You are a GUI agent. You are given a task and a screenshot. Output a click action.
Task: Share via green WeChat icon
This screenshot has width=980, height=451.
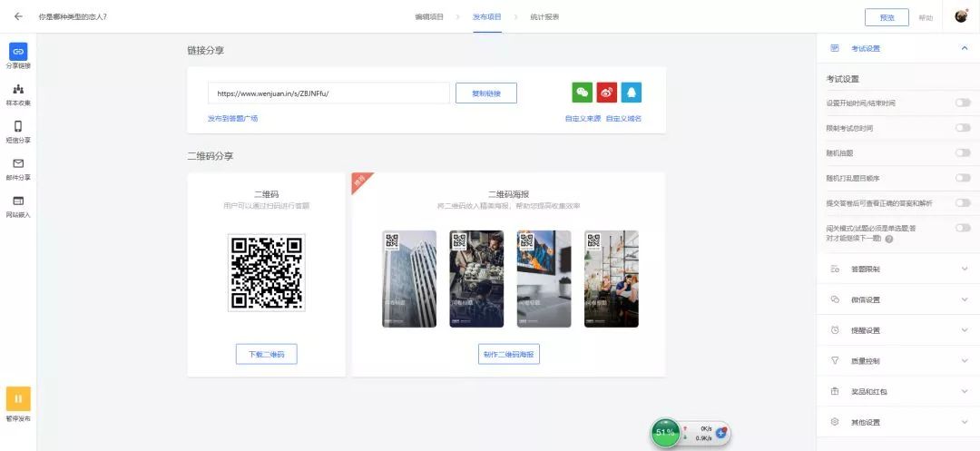coord(582,93)
